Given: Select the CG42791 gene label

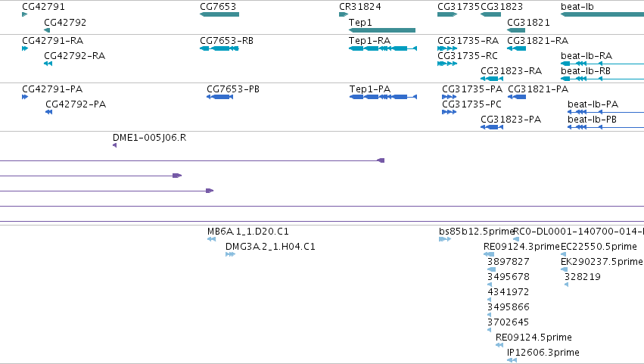Looking at the screenshot, I should point(43,7).
